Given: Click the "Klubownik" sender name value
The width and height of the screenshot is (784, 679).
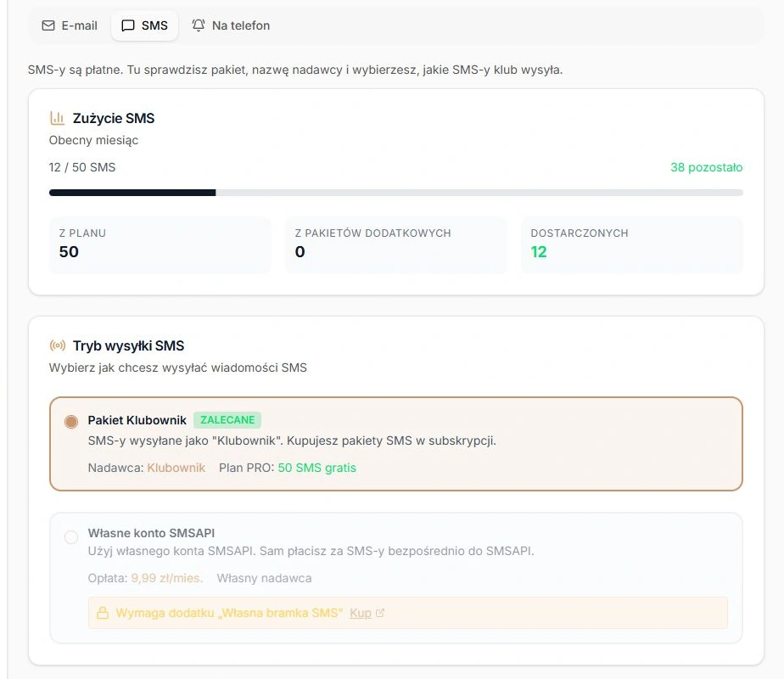Looking at the screenshot, I should (176, 468).
